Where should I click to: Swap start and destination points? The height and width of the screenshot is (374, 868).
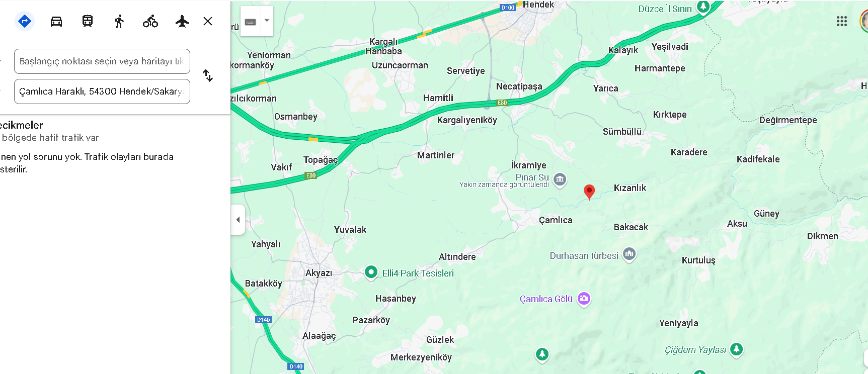pyautogui.click(x=208, y=76)
